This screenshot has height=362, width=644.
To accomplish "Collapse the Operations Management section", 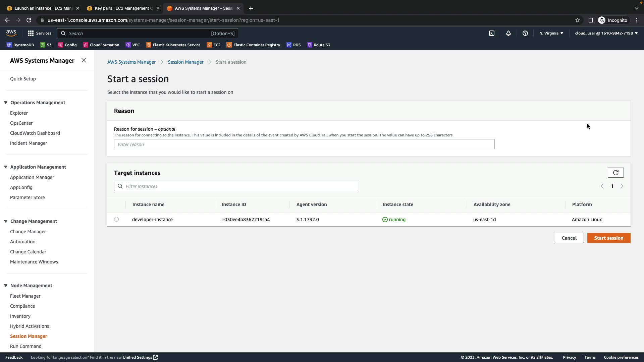I will (6, 103).
